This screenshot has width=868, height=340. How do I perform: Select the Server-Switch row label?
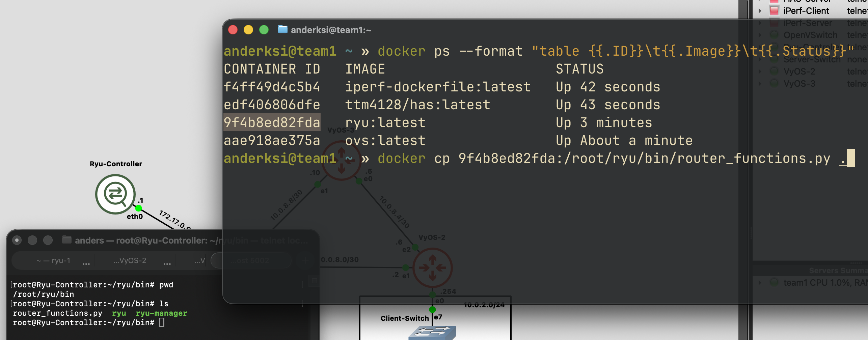pos(812,59)
